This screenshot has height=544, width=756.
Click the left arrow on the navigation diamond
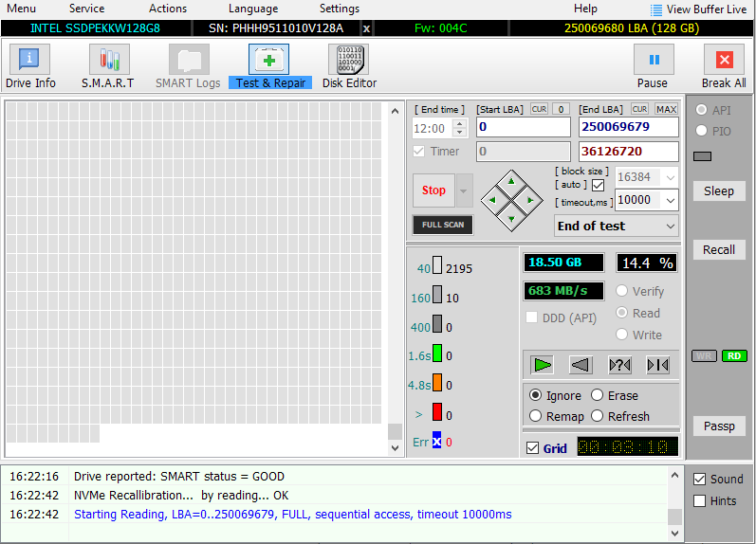point(492,200)
